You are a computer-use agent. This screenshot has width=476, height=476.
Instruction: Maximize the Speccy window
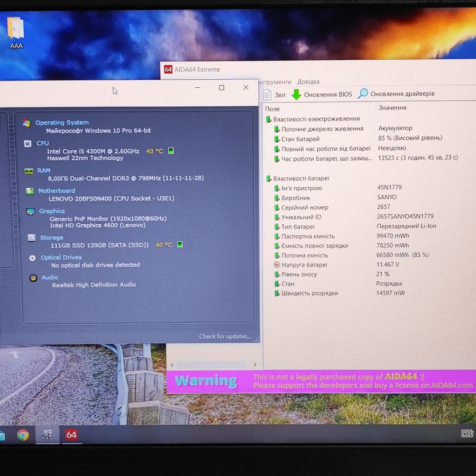222,88
